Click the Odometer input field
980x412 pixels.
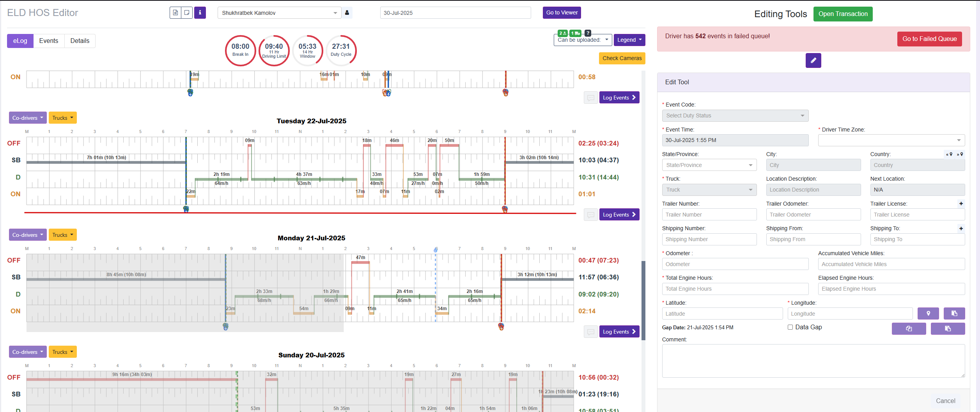(735, 264)
